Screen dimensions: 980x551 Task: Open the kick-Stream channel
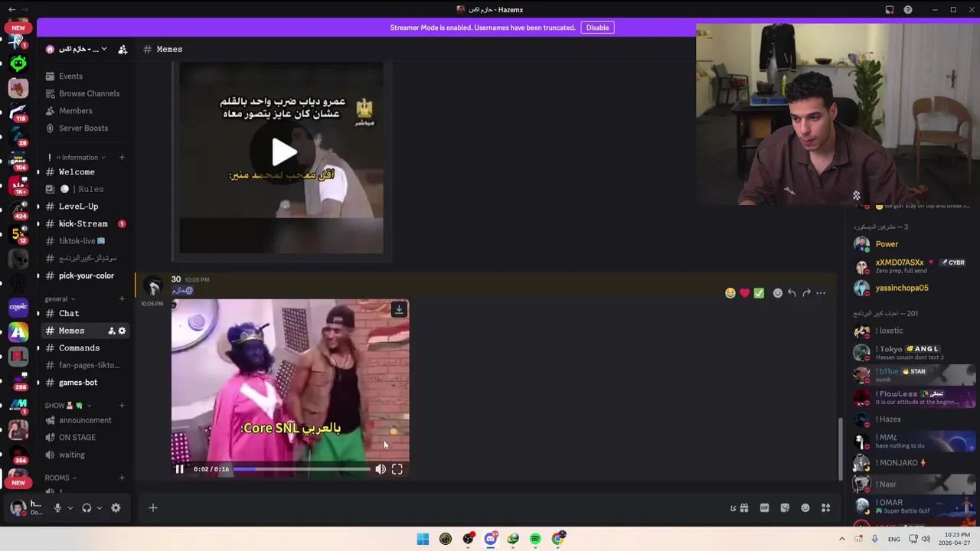[x=84, y=223]
